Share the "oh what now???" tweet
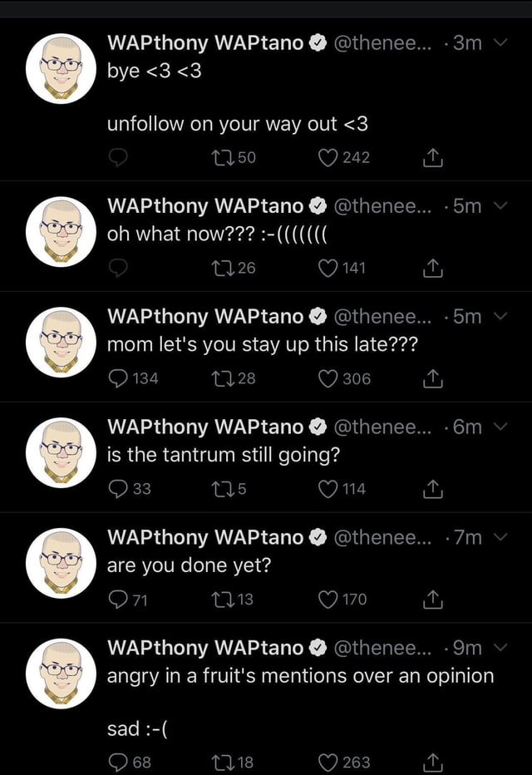Screen dimensions: 532x775 point(433,269)
